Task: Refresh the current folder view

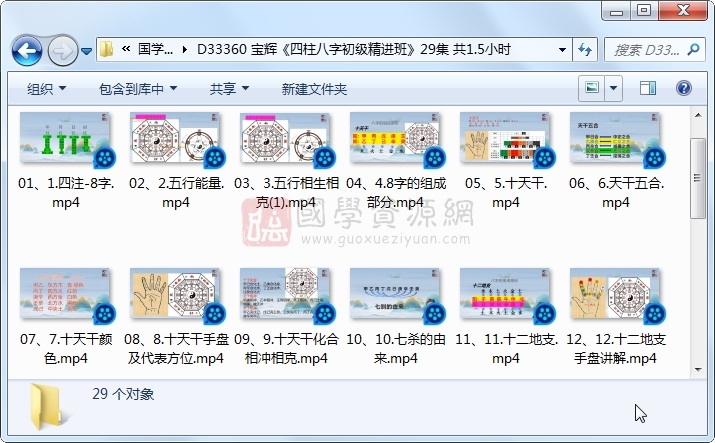Action: pos(585,50)
